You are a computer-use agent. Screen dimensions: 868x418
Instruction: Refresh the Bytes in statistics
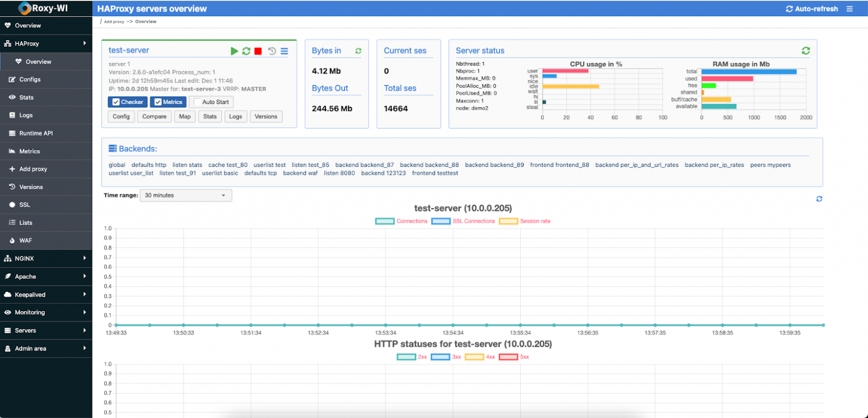click(x=358, y=51)
